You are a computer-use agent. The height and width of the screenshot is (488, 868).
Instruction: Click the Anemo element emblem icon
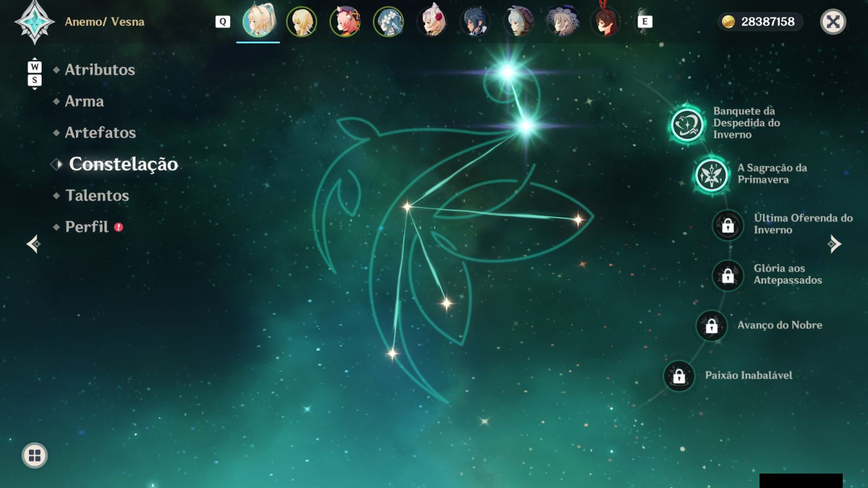click(34, 22)
